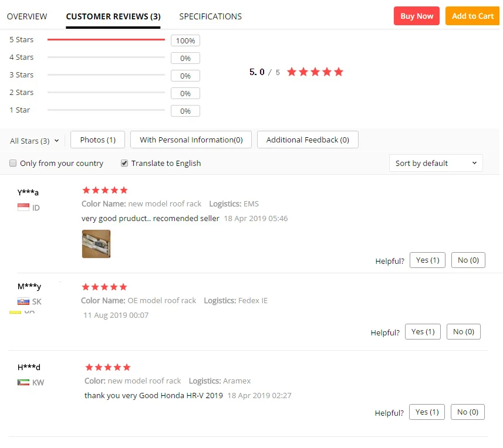Open the Specifications tab
503x448 pixels.
coord(211,16)
